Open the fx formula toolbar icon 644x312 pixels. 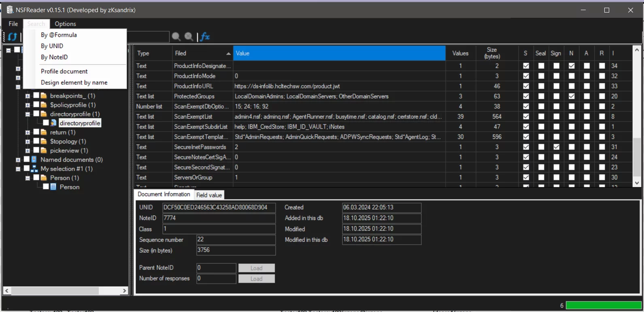(205, 37)
